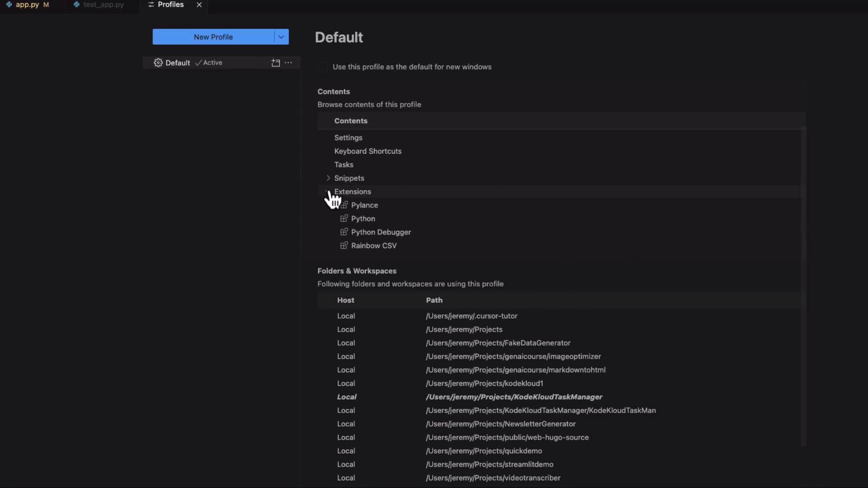Viewport: 868px width, 488px height.
Task: Open Keyboard Shortcuts contents item
Action: coord(368,151)
